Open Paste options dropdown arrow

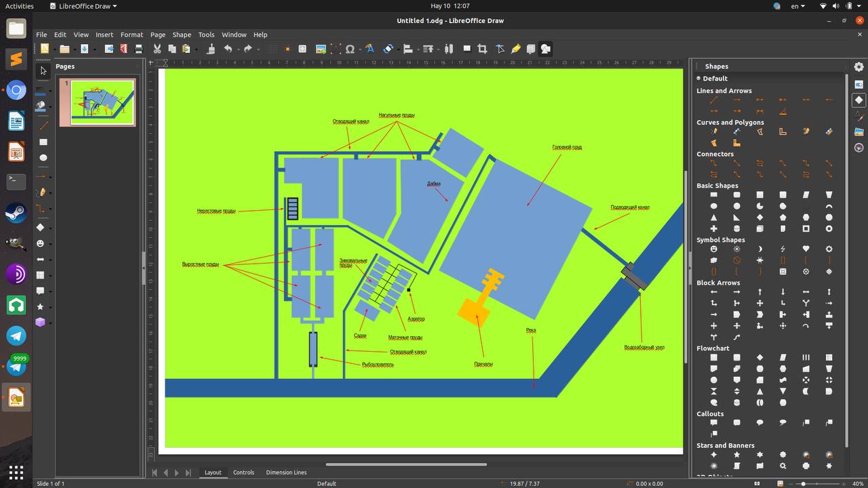coord(195,49)
